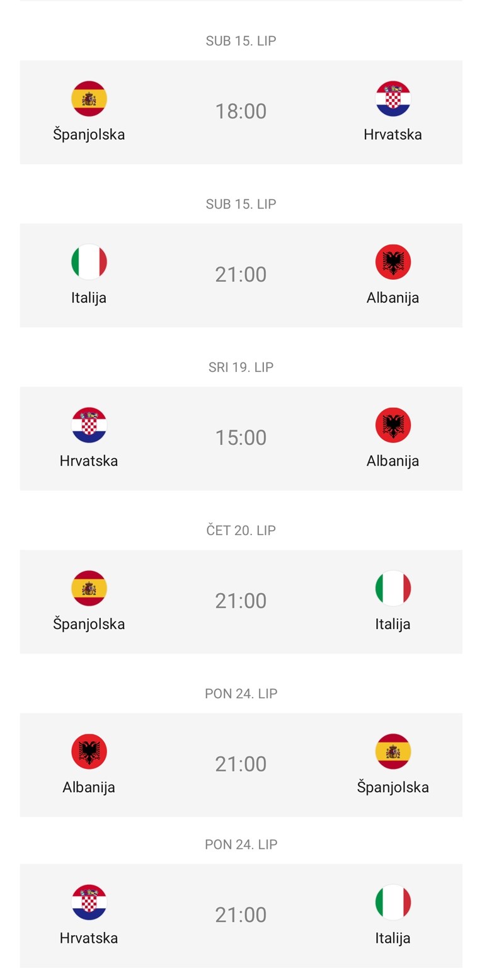Tap Italy flag in Španjolska–Italija match
Screen dimensions: 482x980
point(393,589)
